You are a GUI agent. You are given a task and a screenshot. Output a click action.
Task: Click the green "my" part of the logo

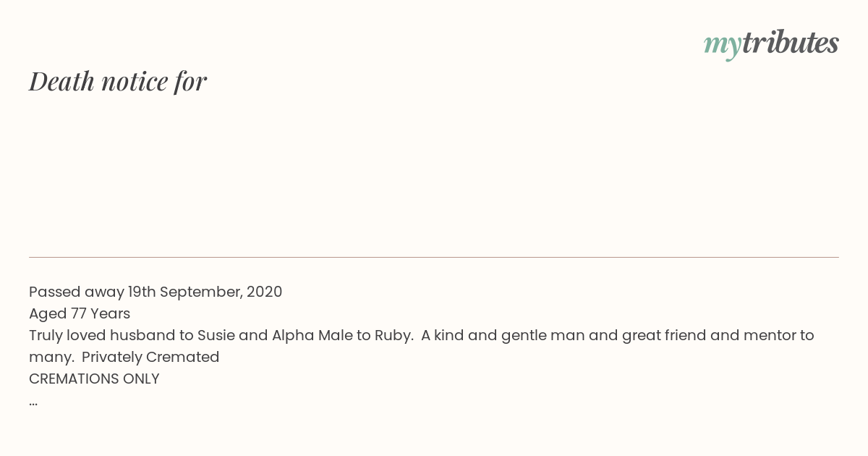[x=723, y=46]
